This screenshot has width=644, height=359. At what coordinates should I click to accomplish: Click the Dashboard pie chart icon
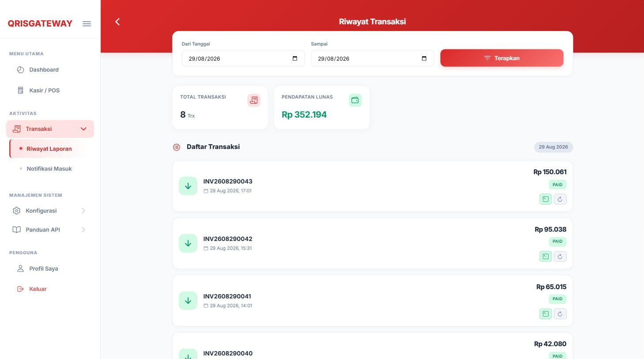20,70
